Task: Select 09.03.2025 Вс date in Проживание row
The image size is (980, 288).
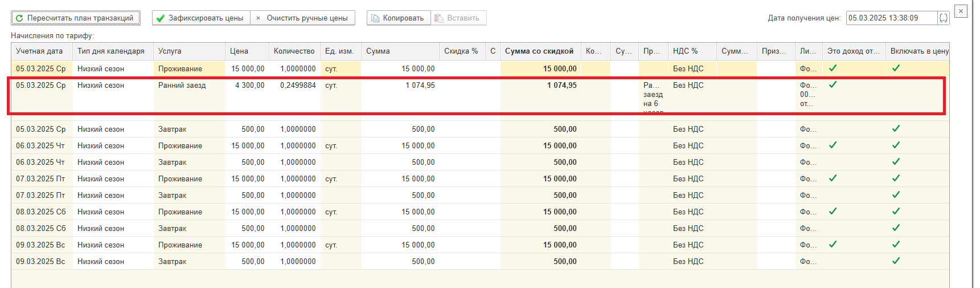Action: pos(42,245)
